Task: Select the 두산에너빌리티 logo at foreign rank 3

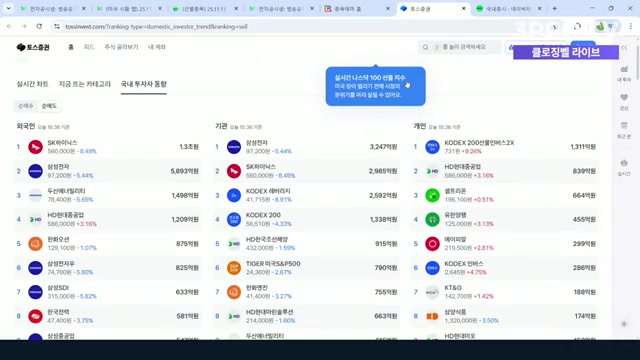Action: click(x=36, y=195)
